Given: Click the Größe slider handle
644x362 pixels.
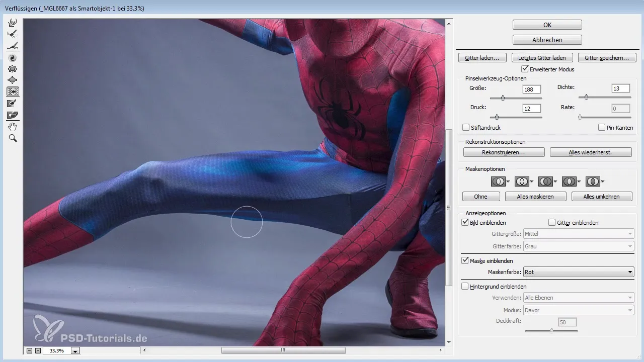Looking at the screenshot, I should [x=502, y=98].
